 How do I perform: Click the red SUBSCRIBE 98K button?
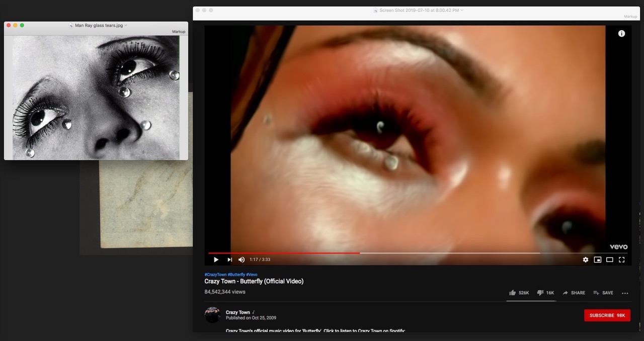[x=607, y=315]
